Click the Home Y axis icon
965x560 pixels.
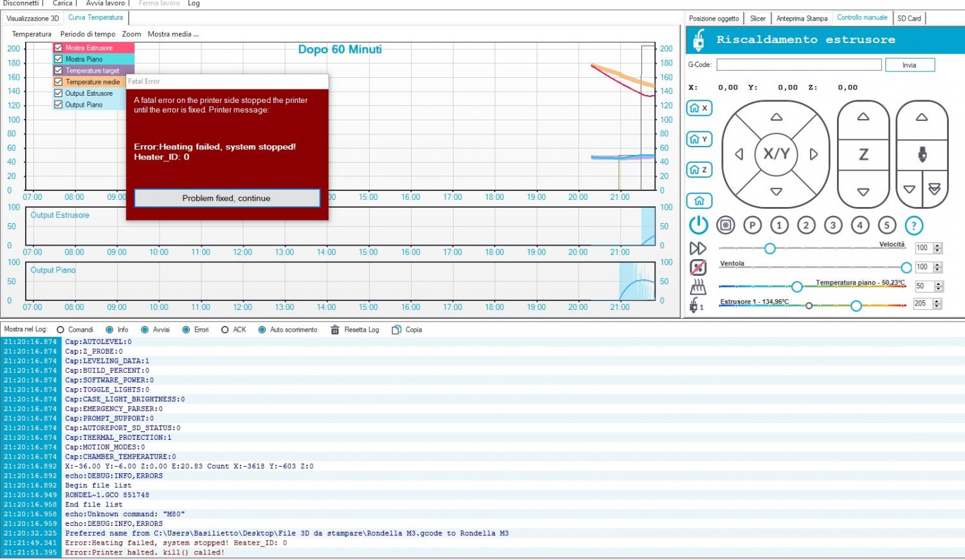[699, 139]
